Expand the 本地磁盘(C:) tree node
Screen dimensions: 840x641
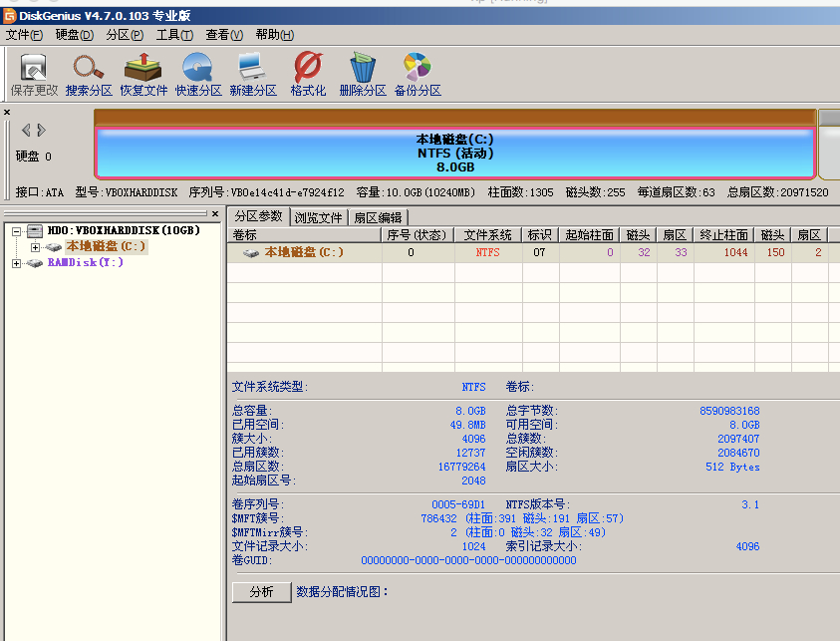[x=35, y=247]
